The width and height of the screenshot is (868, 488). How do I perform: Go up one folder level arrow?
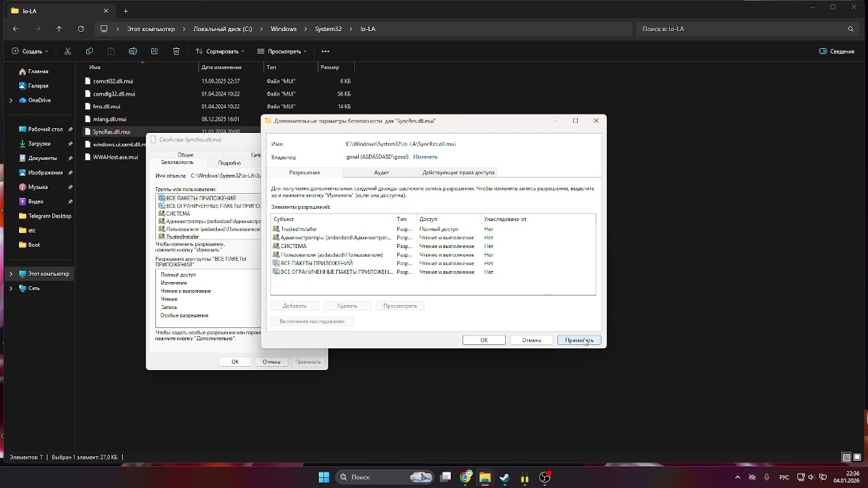click(59, 29)
